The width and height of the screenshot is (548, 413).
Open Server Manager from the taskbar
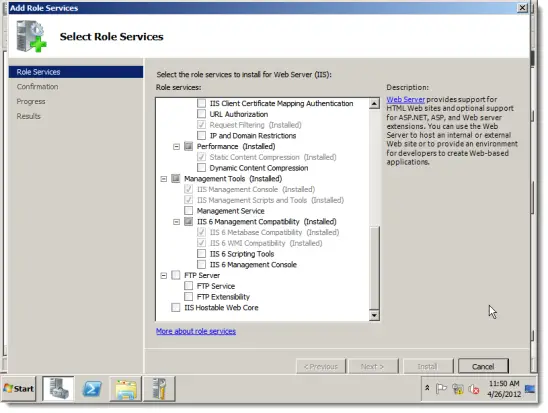click(x=58, y=389)
